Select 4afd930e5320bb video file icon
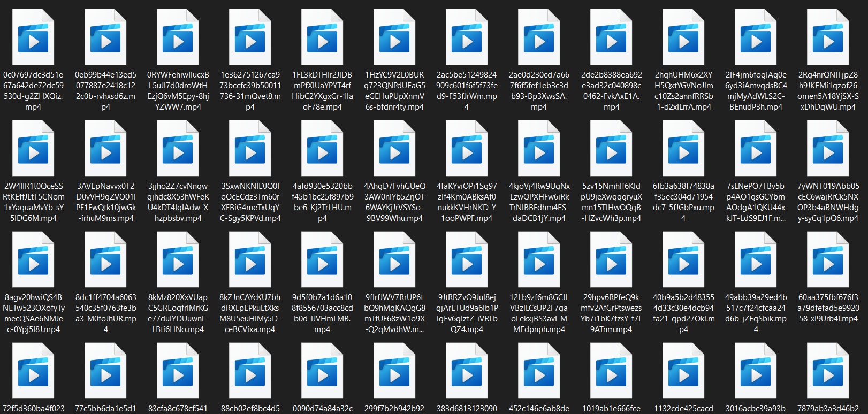 (x=322, y=149)
